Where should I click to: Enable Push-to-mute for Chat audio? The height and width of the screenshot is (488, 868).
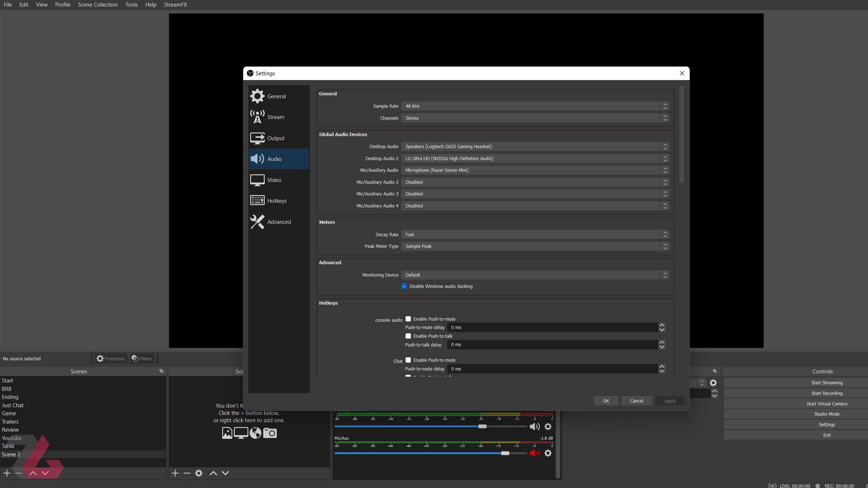point(408,359)
